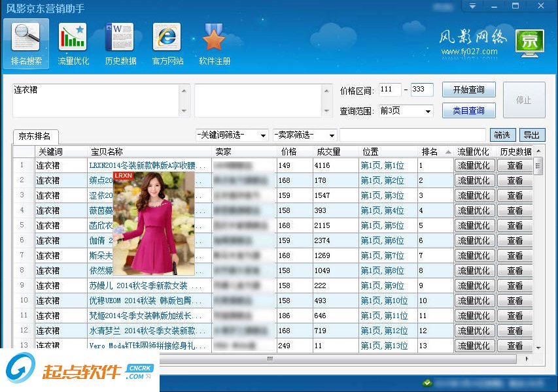Image resolution: width=558 pixels, height=392 pixels.
Task: Click 查看 button in row 7
Action: (515, 255)
